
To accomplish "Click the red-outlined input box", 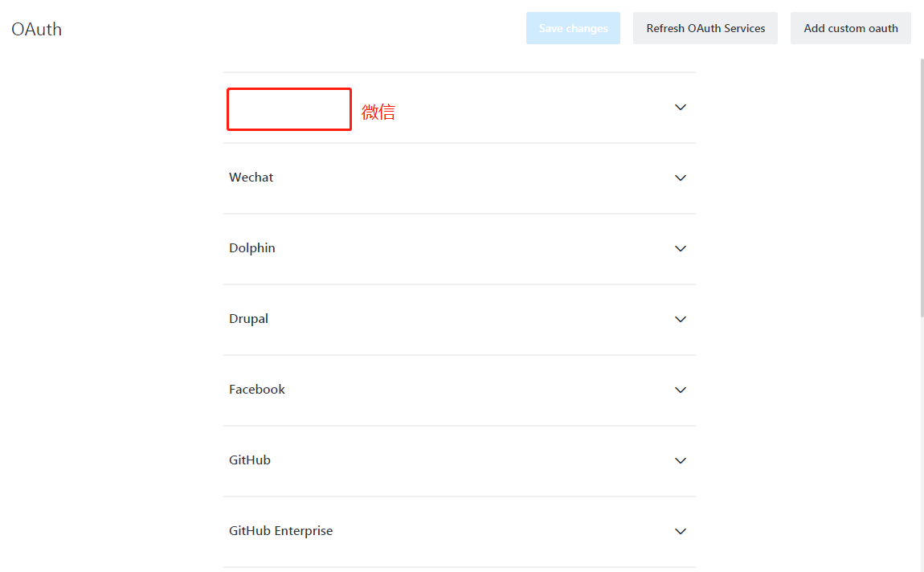I will [288, 108].
